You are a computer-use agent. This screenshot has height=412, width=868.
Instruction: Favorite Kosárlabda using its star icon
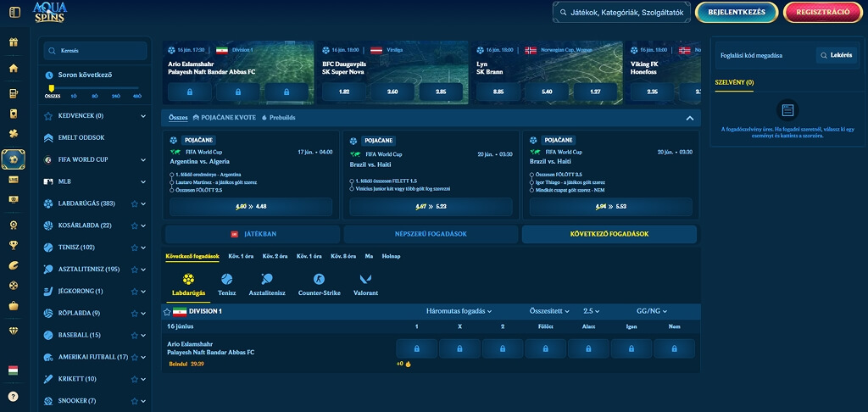135,225
